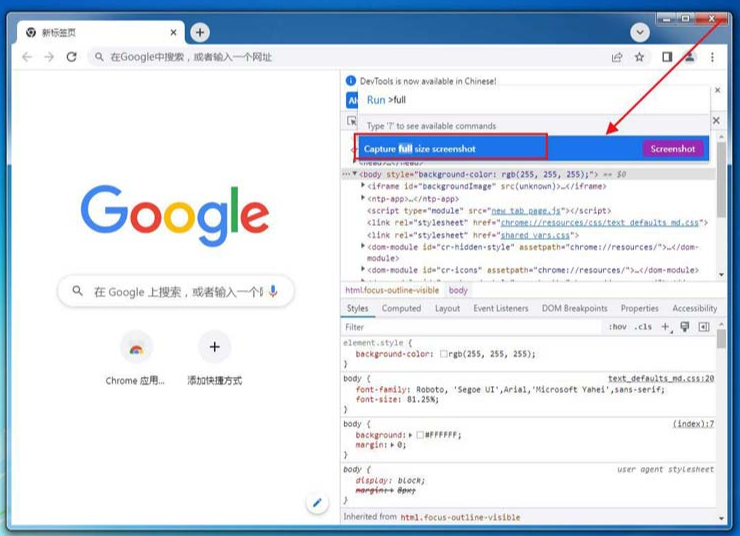Close the DevTools panel
The image size is (740, 536).
[716, 120]
